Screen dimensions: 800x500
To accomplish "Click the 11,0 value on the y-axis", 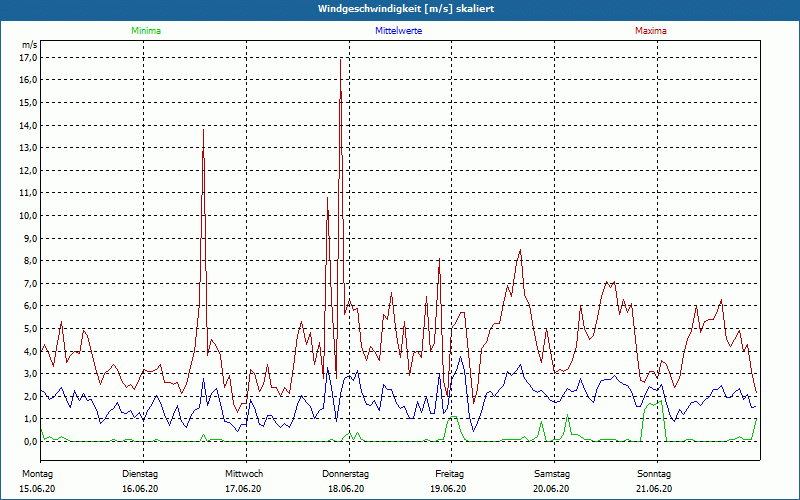I will (x=29, y=193).
